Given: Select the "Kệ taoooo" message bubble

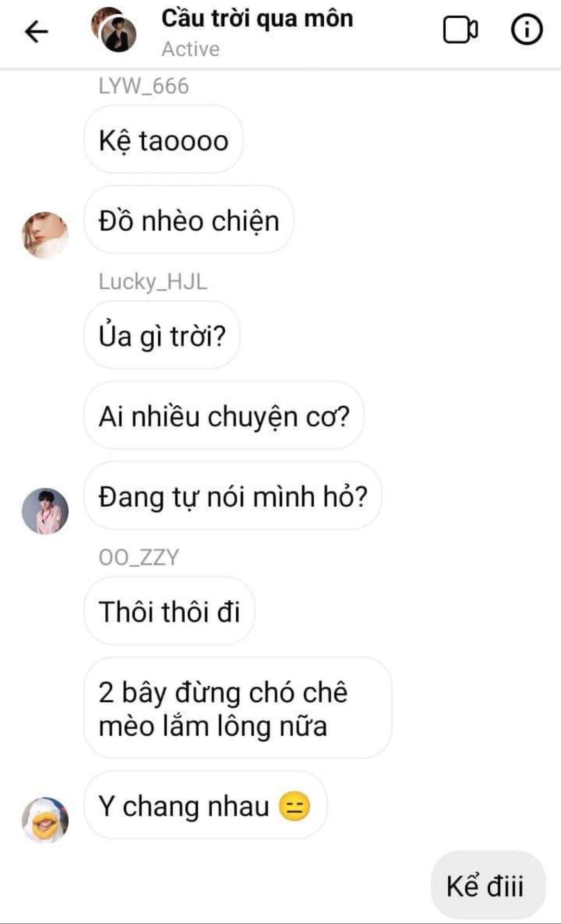Looking at the screenshot, I should pyautogui.click(x=163, y=140).
